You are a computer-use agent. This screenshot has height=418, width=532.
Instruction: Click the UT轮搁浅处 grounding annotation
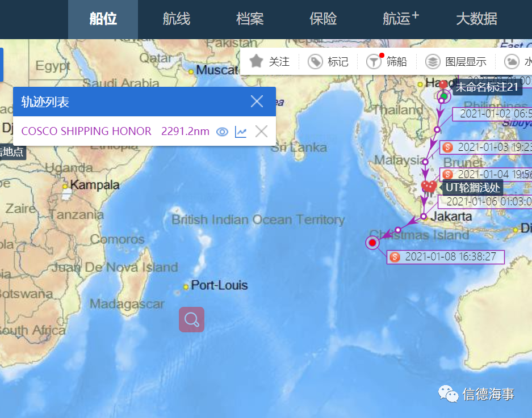(x=472, y=187)
